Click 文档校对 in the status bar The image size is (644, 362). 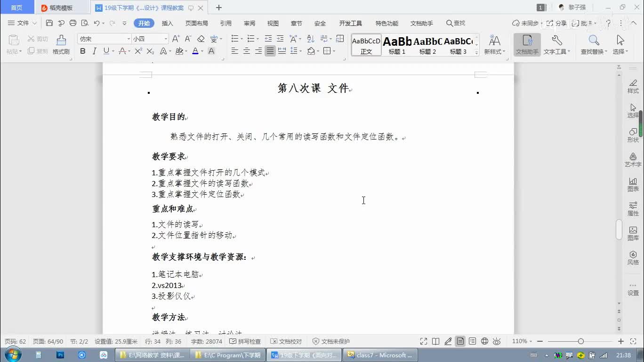click(286, 341)
